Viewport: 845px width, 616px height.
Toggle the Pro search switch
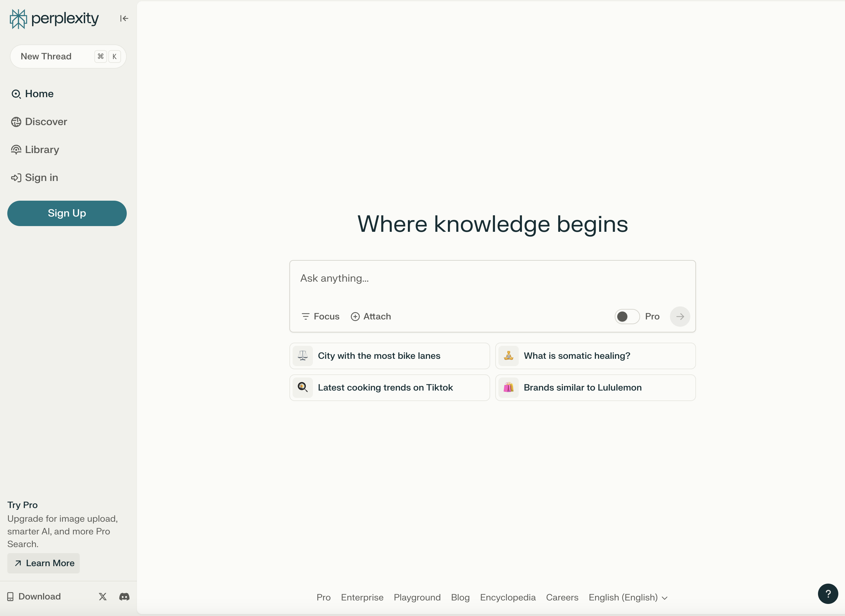click(x=627, y=317)
